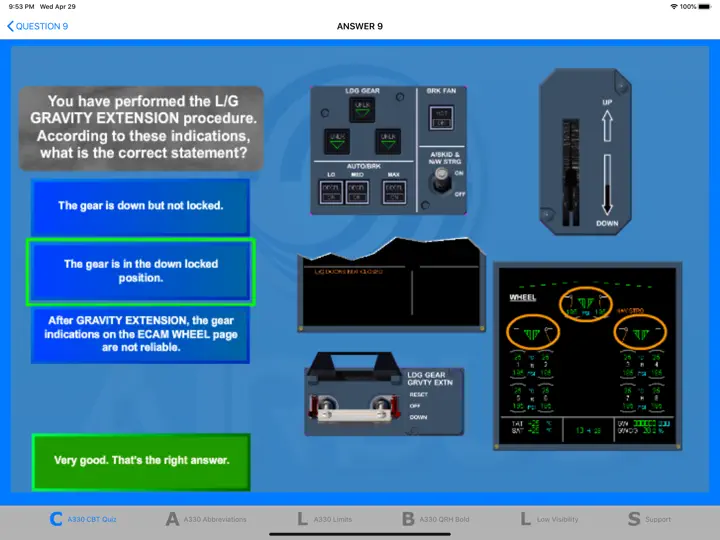The image size is (720, 540).
Task: Tap the 'Very good. That's the right answer.' banner
Action: pyautogui.click(x=141, y=461)
